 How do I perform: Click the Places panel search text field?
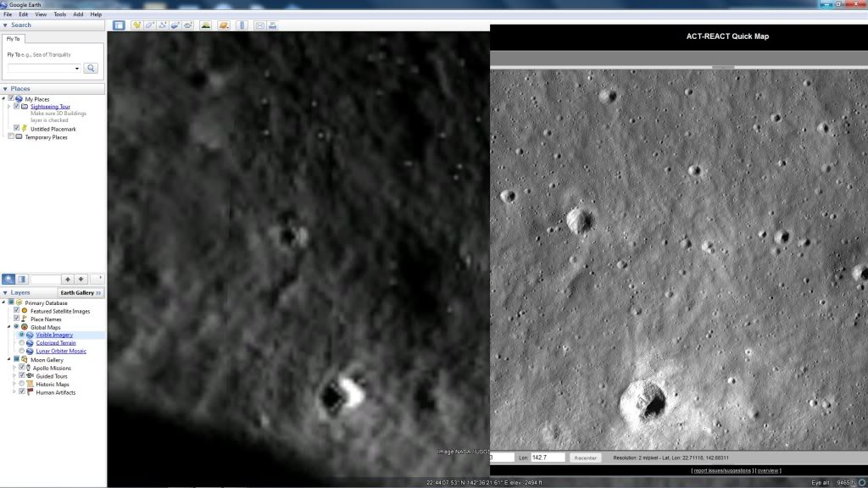click(46, 279)
